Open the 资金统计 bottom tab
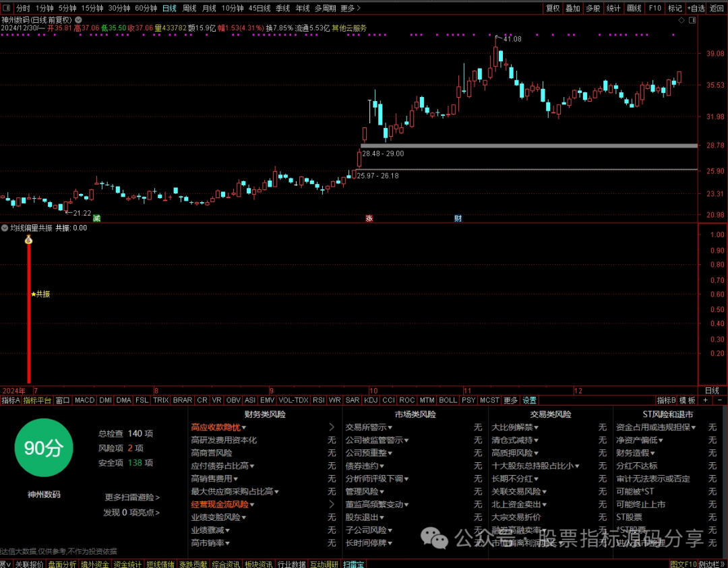Image resolution: width=728 pixels, height=568 pixels. pos(127,564)
